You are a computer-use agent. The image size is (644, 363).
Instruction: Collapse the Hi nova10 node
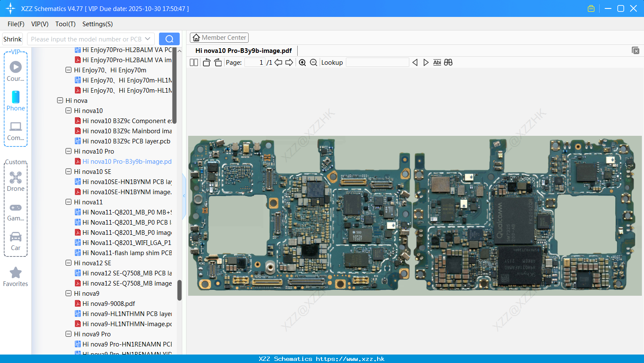pos(69,110)
